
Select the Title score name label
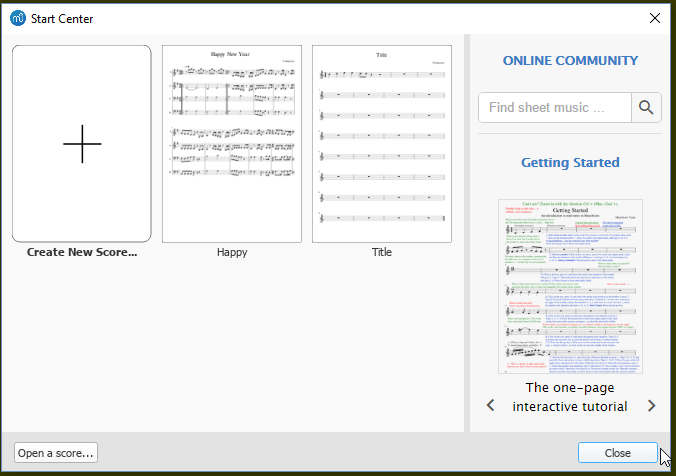(381, 252)
